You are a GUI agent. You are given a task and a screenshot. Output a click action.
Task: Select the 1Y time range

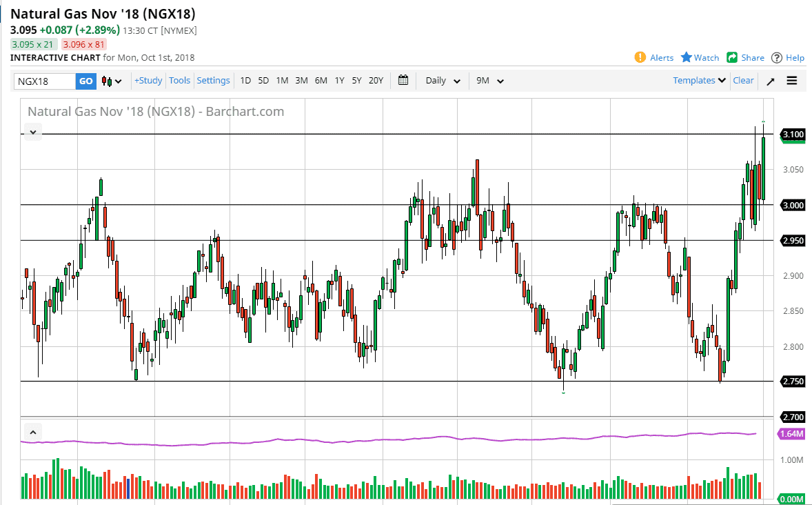point(339,80)
